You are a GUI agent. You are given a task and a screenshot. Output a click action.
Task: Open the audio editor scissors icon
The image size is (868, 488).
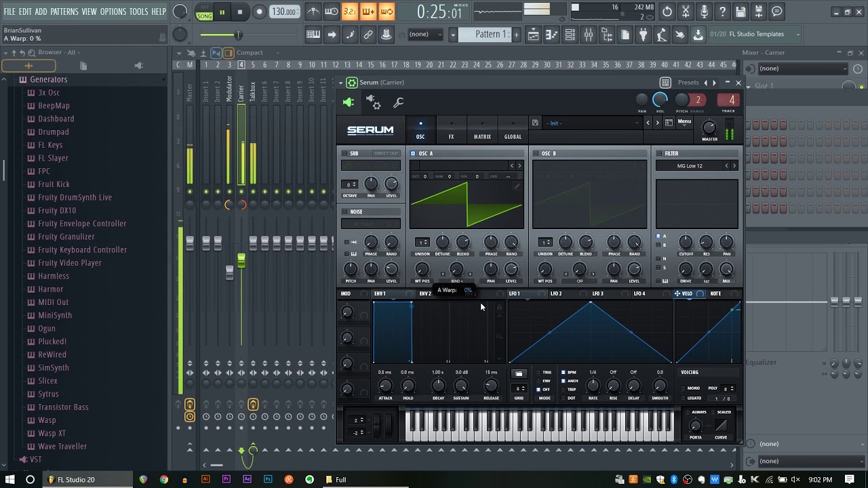[686, 12]
